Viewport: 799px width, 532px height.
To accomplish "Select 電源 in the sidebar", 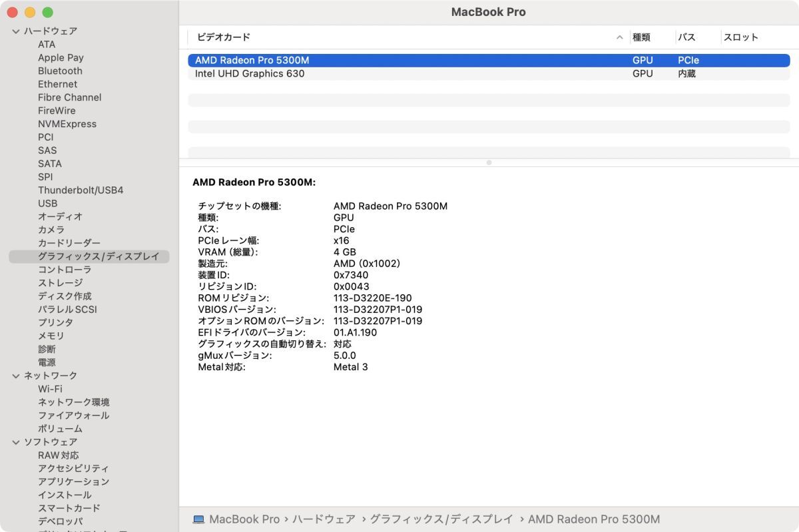I will (x=47, y=363).
